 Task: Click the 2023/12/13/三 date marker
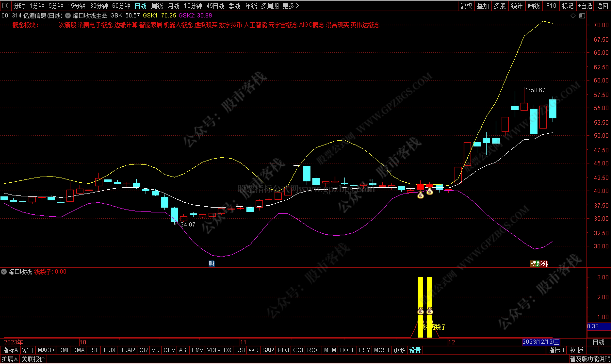[x=541, y=342]
